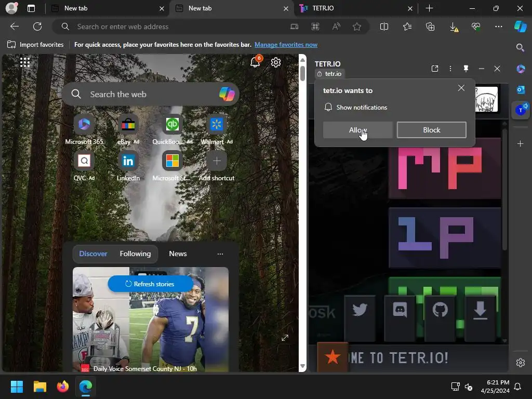
Task: Go back with the back arrow
Action: tap(15, 26)
